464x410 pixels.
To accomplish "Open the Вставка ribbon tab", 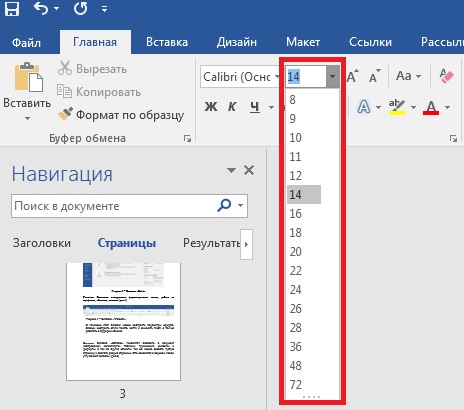I will [167, 42].
